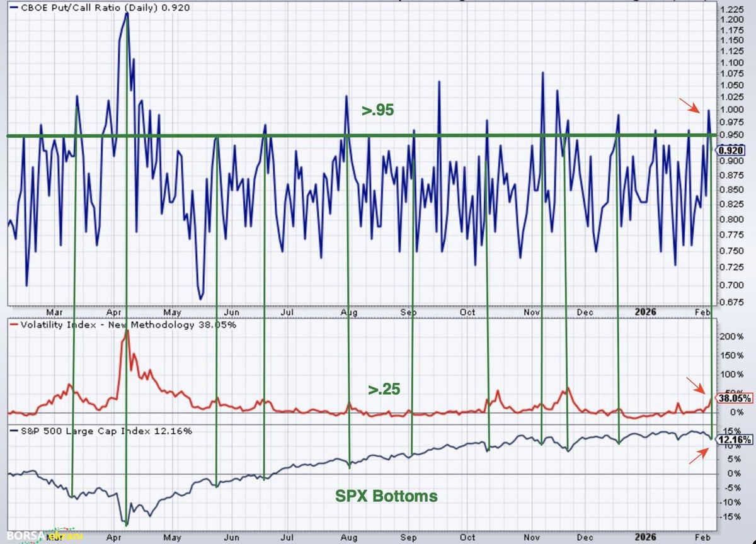Click the 1.225 label on the y-axis
This screenshot has width=756, height=544.
click(731, 9)
